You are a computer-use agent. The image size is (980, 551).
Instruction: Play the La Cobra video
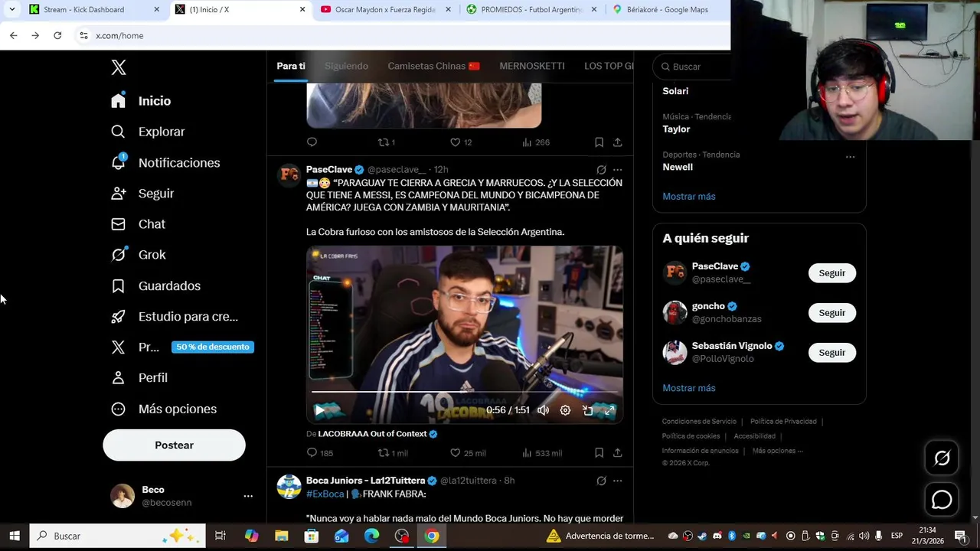click(319, 410)
